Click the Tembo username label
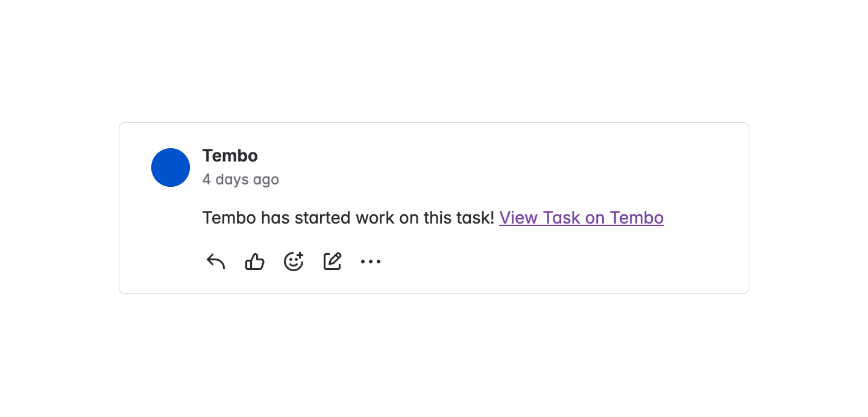 pyautogui.click(x=230, y=155)
